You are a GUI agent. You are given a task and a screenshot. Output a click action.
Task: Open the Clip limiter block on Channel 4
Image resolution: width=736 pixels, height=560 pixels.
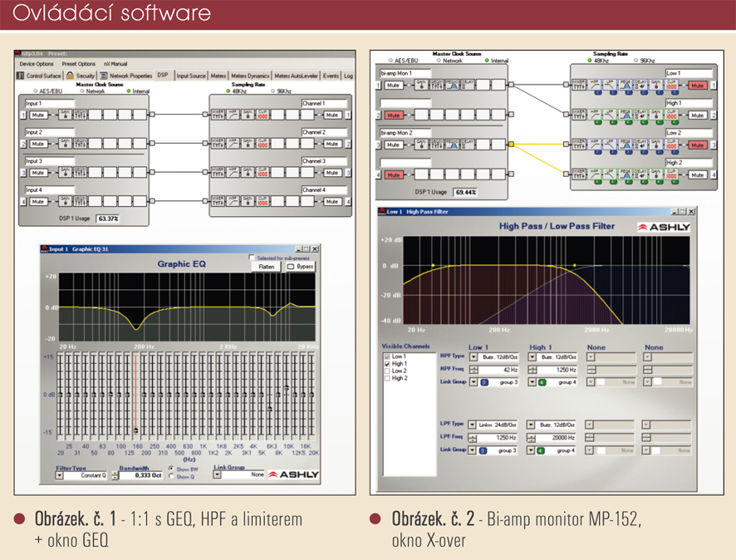coord(263,201)
